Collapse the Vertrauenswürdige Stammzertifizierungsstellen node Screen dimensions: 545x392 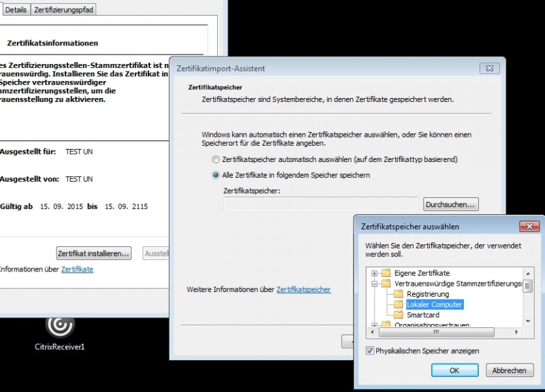[x=375, y=283]
